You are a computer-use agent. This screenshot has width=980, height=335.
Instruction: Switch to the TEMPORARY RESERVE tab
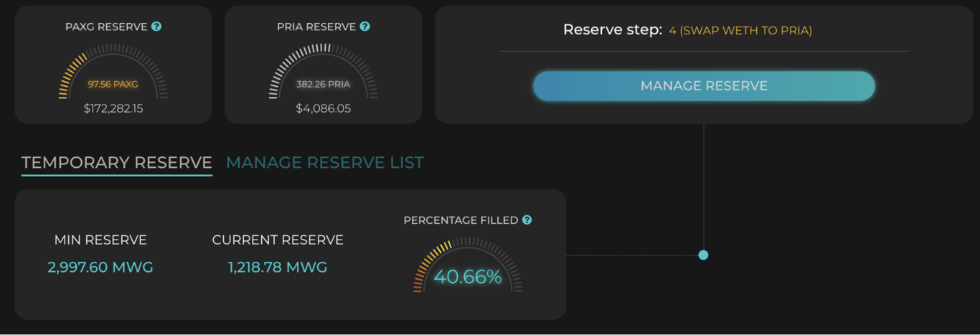(117, 163)
